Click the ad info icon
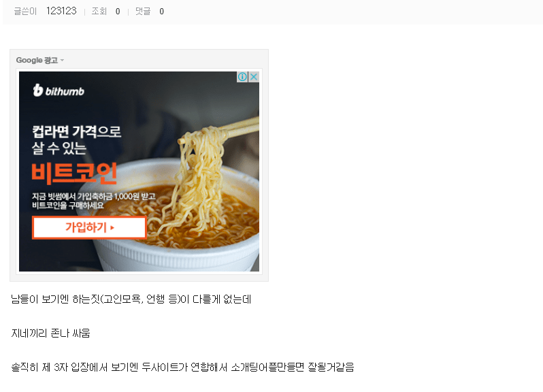The height and width of the screenshot is (392, 543). click(x=242, y=77)
